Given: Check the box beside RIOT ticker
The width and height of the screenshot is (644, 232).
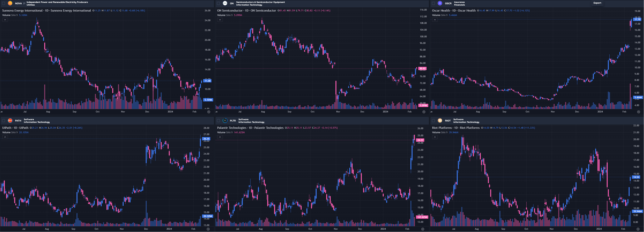Looking at the screenshot, I should click(433, 121).
